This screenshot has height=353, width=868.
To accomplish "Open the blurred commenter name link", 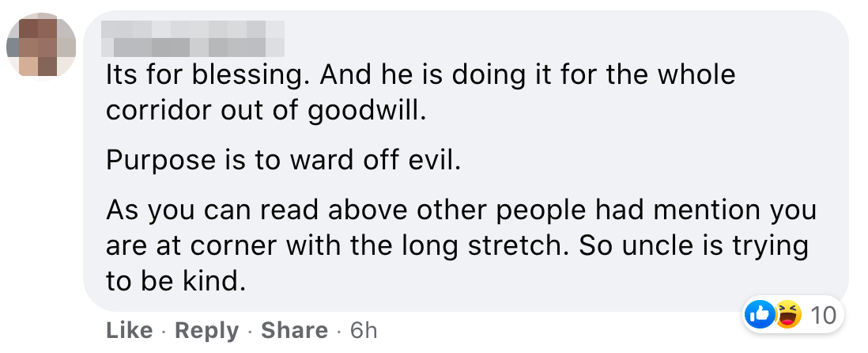I will (194, 36).
